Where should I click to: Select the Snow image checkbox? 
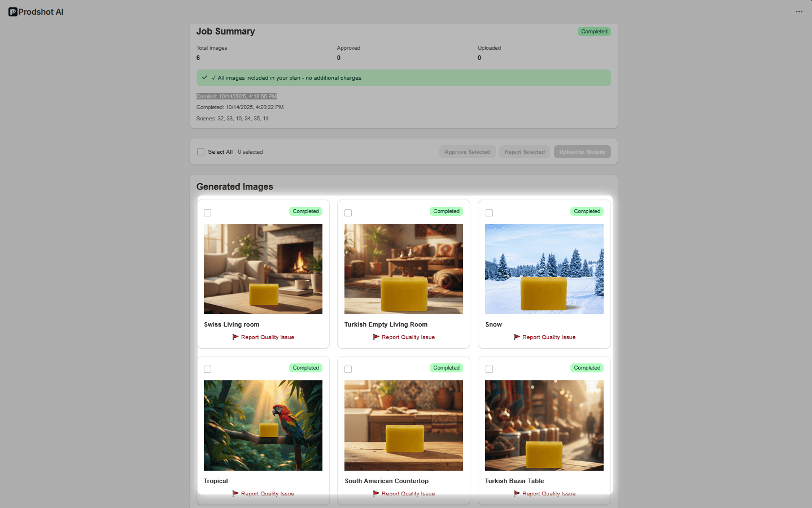point(489,212)
